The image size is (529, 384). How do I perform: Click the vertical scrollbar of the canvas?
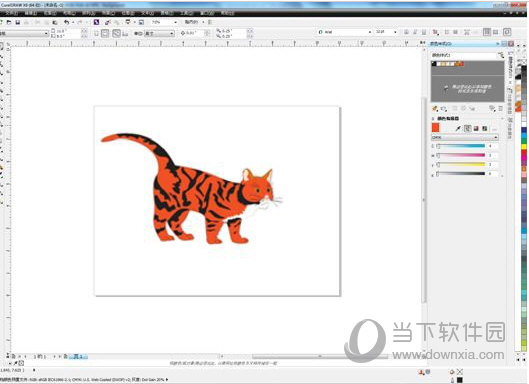[424, 199]
